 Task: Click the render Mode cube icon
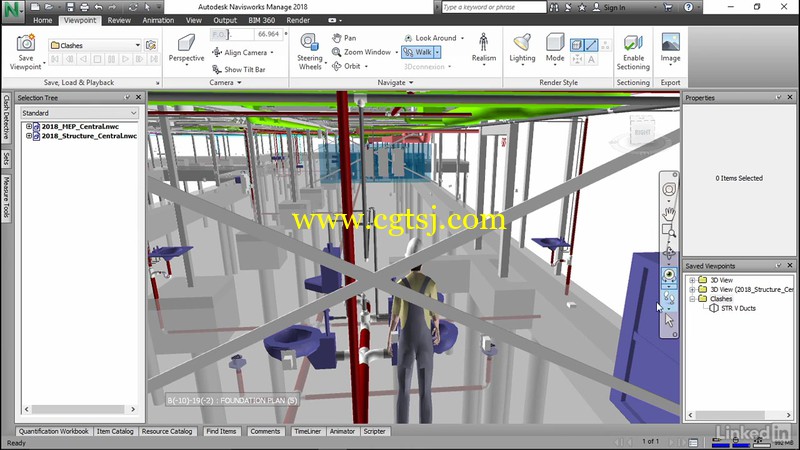[x=555, y=43]
